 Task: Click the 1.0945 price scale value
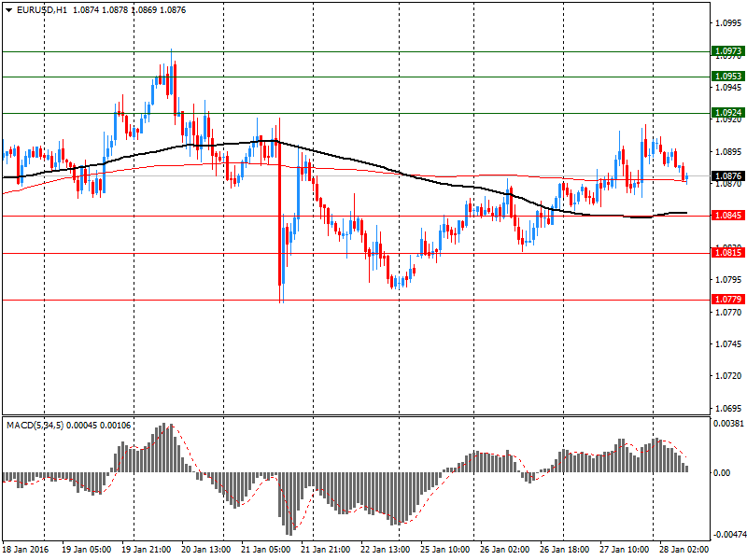point(728,88)
